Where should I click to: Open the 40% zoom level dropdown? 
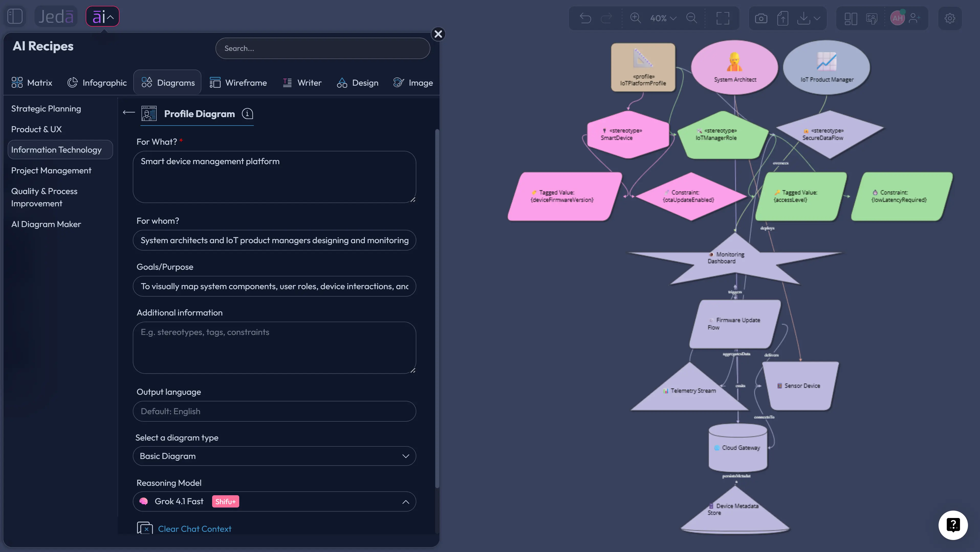pos(663,18)
